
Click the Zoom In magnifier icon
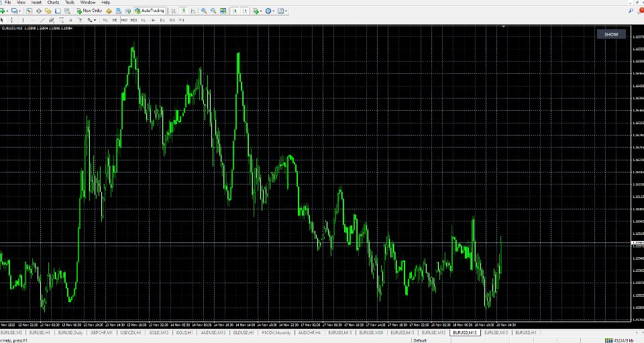[204, 11]
